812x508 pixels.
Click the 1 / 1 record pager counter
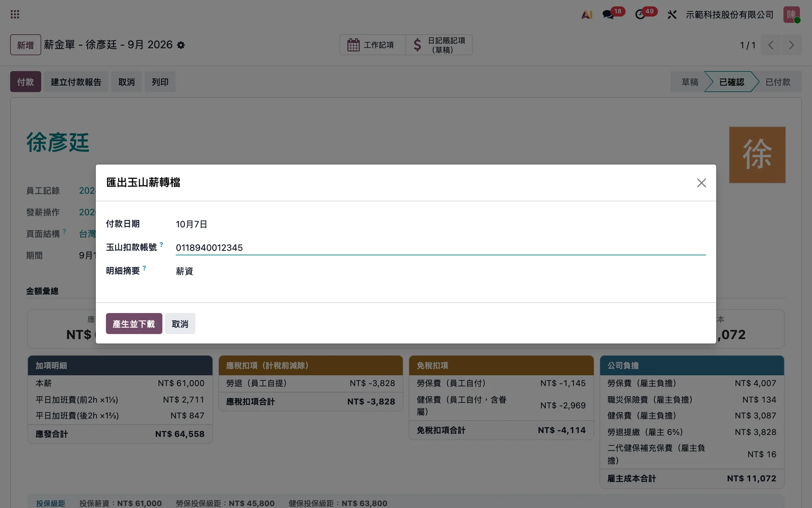[747, 45]
